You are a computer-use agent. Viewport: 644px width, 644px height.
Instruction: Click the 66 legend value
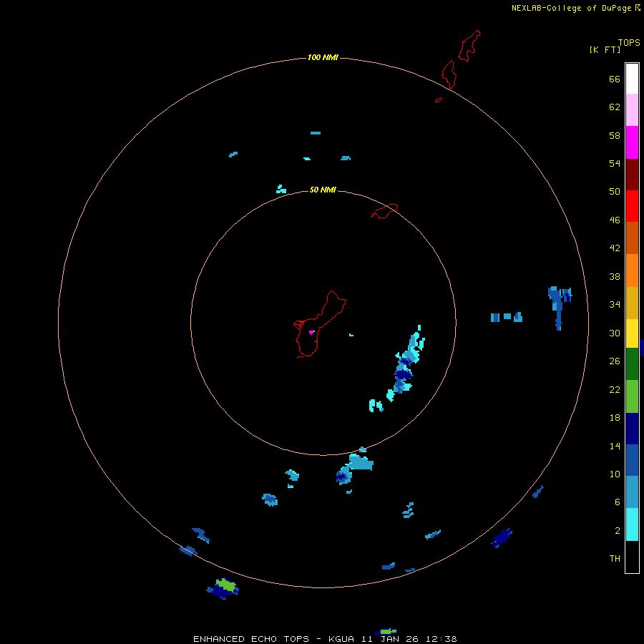615,79
